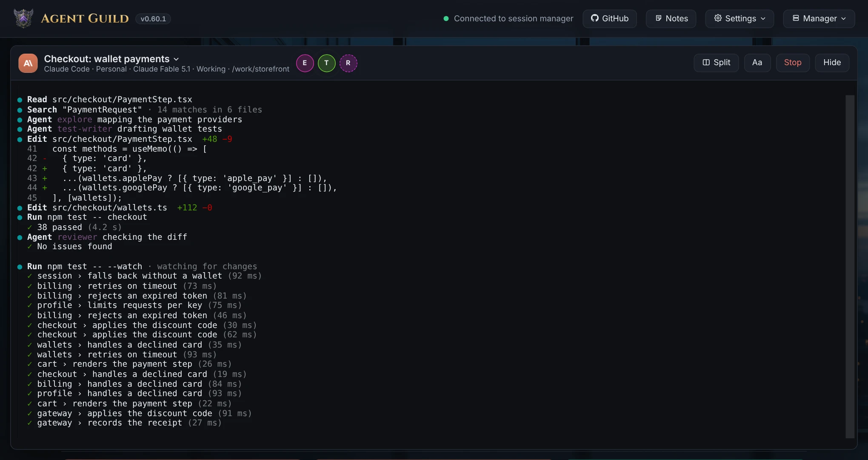Stop the running session

click(x=793, y=63)
